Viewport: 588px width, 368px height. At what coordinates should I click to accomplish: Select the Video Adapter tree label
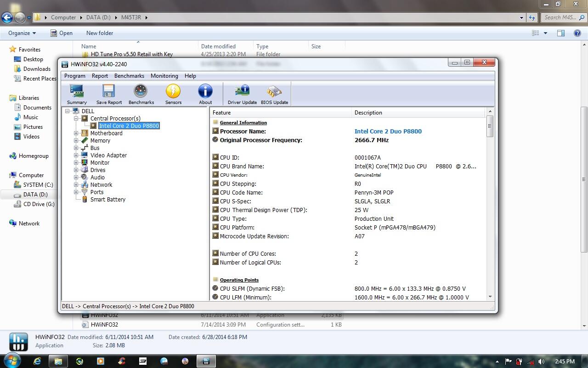coord(108,155)
